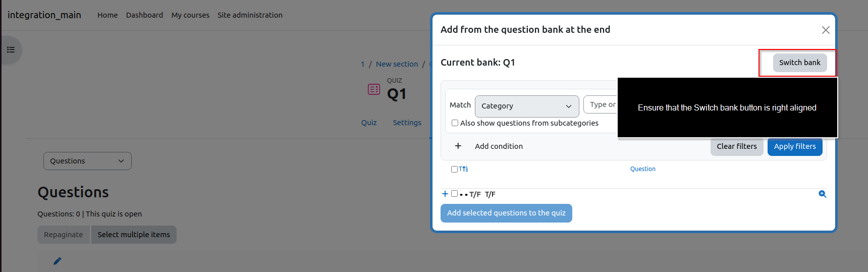Click the Question column header link

pyautogui.click(x=642, y=169)
